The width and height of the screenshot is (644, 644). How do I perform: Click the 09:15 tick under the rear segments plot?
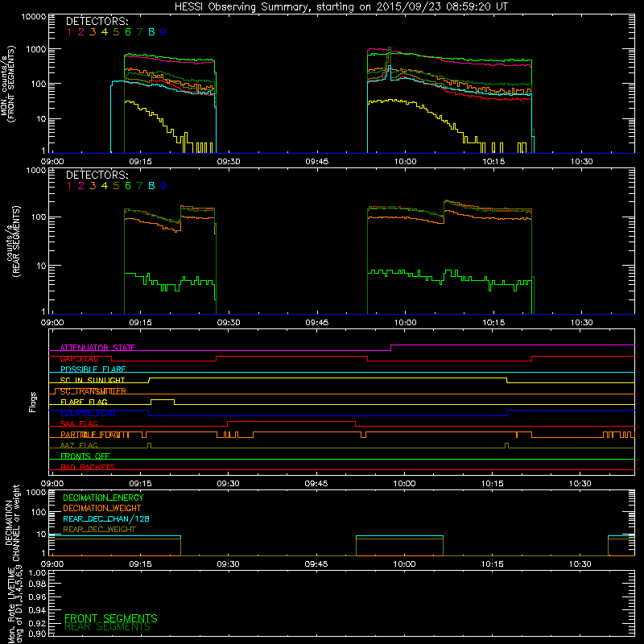click(140, 323)
